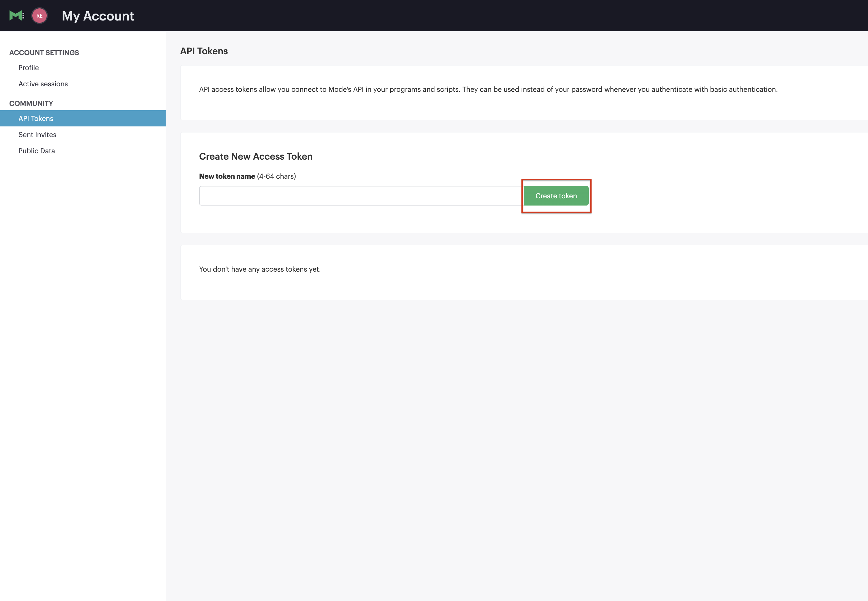The height and width of the screenshot is (601, 868).
Task: Click the Create New Access Token heading
Action: 256,157
